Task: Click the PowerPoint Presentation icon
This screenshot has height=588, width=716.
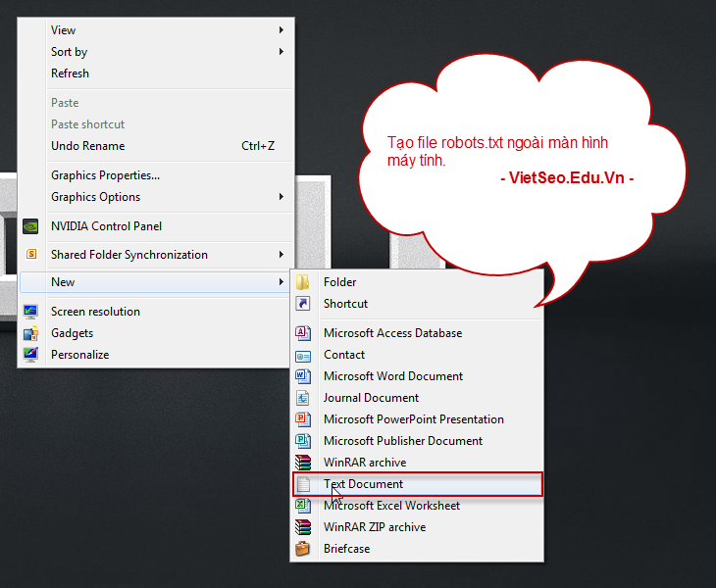Action: [304, 419]
